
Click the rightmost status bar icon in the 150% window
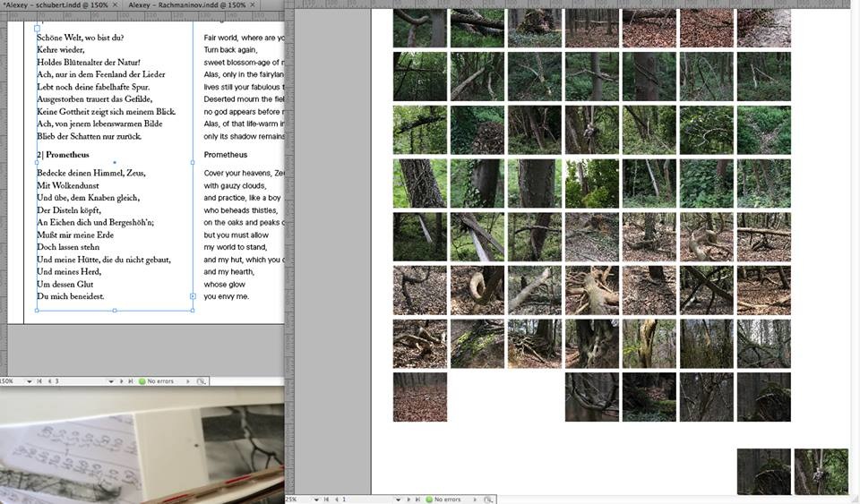pos(202,381)
